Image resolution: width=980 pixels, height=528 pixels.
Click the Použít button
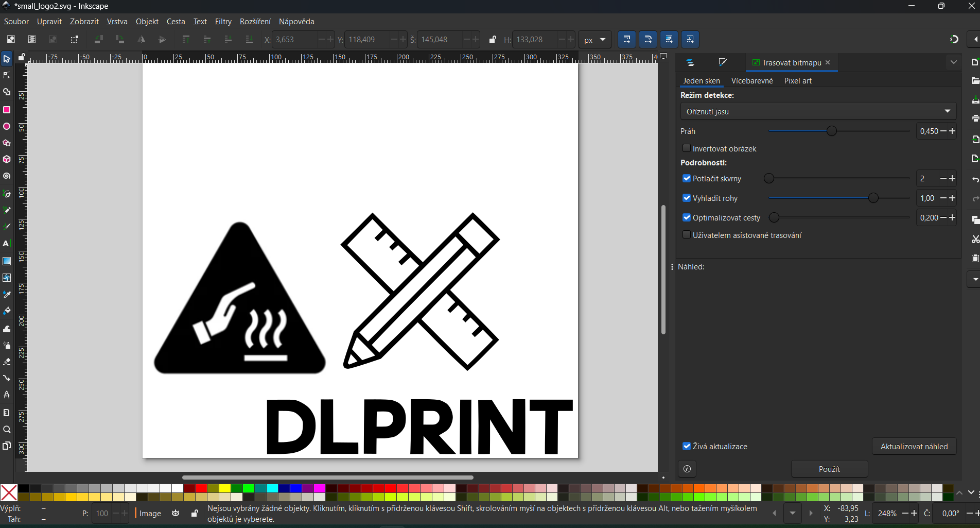(x=829, y=469)
